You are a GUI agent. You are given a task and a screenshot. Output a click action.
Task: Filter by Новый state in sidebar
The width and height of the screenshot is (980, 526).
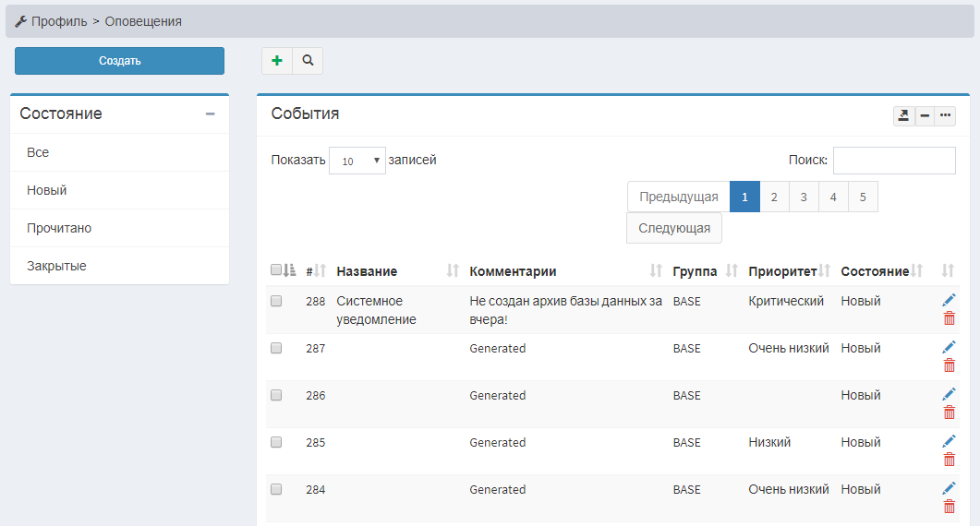pyautogui.click(x=47, y=190)
